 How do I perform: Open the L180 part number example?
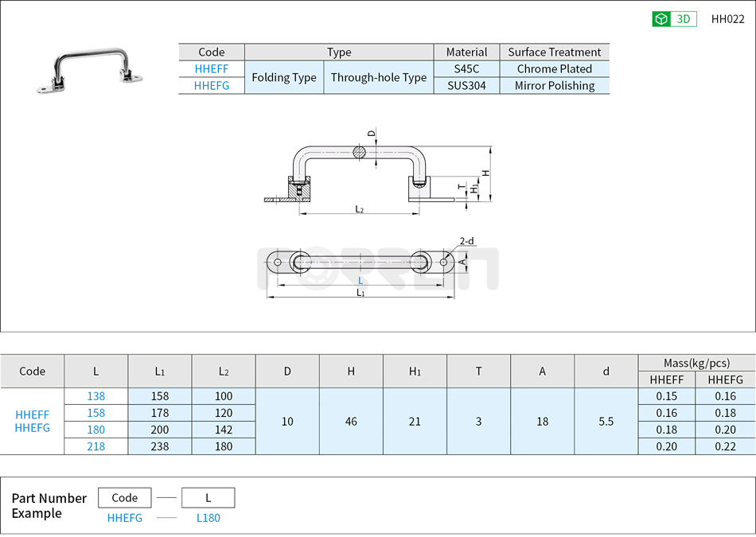[x=208, y=517]
